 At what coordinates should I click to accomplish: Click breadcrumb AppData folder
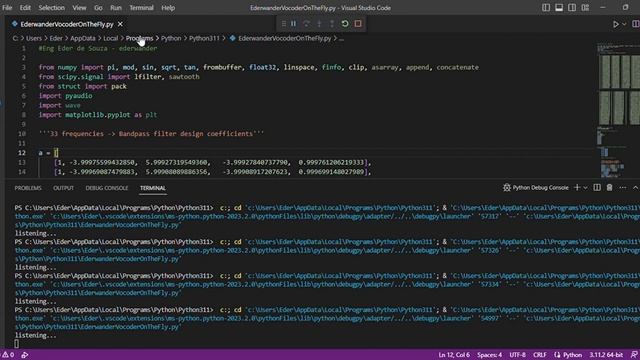[x=82, y=38]
